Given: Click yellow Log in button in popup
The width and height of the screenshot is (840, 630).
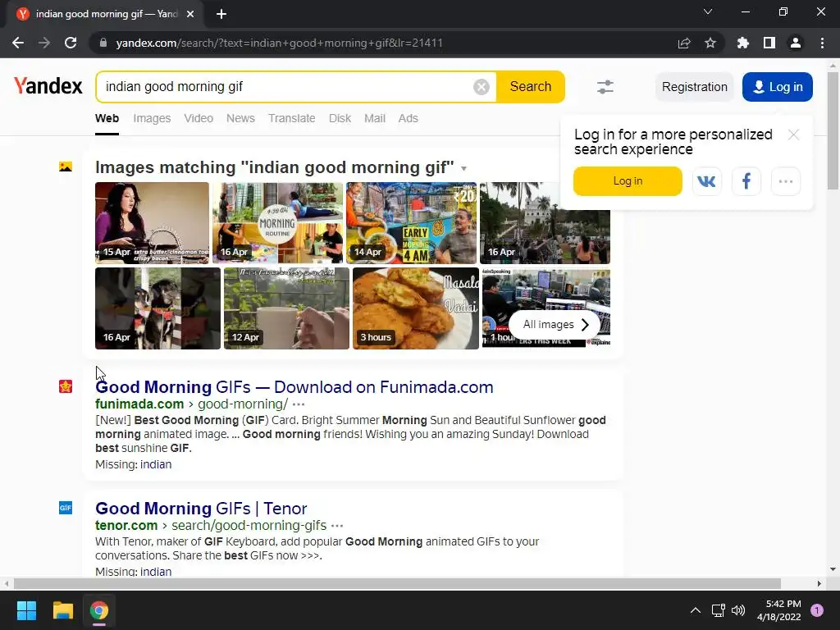Looking at the screenshot, I should coord(628,181).
